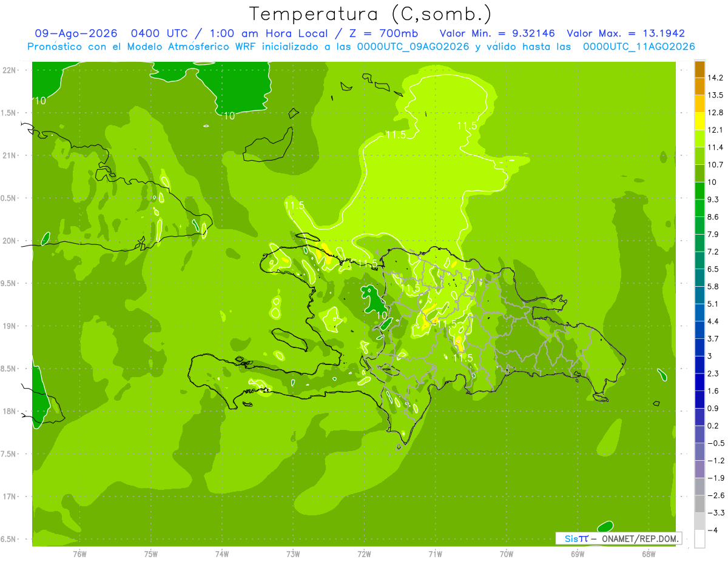Image resolution: width=728 pixels, height=562 pixels.
Task: Click the 72W longitude tick label
Action: [364, 554]
